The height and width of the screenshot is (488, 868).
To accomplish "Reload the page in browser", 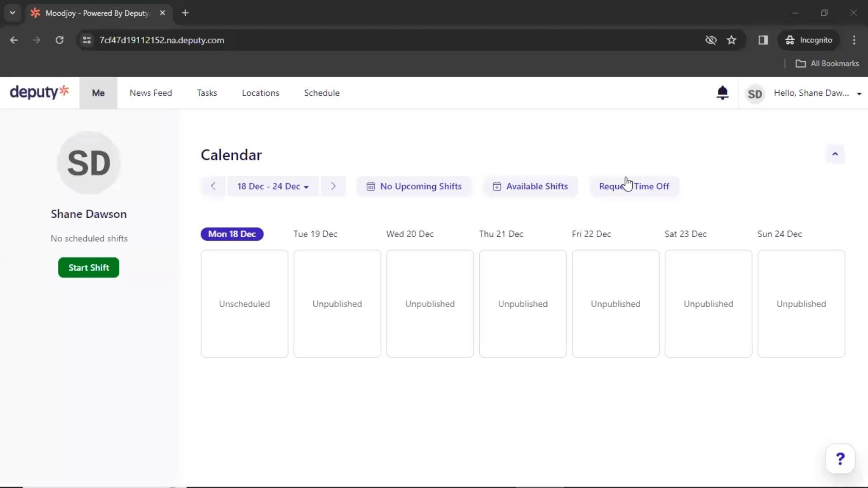I will coord(59,40).
